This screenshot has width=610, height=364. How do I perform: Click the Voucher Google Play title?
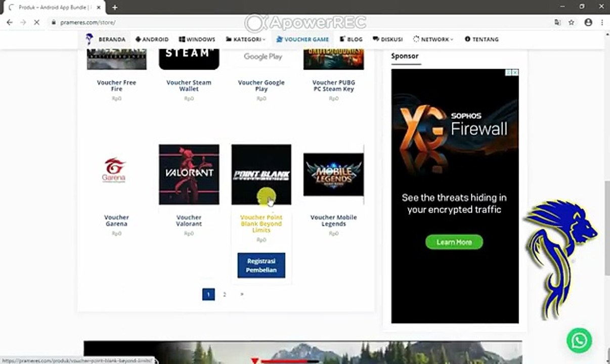click(x=262, y=85)
